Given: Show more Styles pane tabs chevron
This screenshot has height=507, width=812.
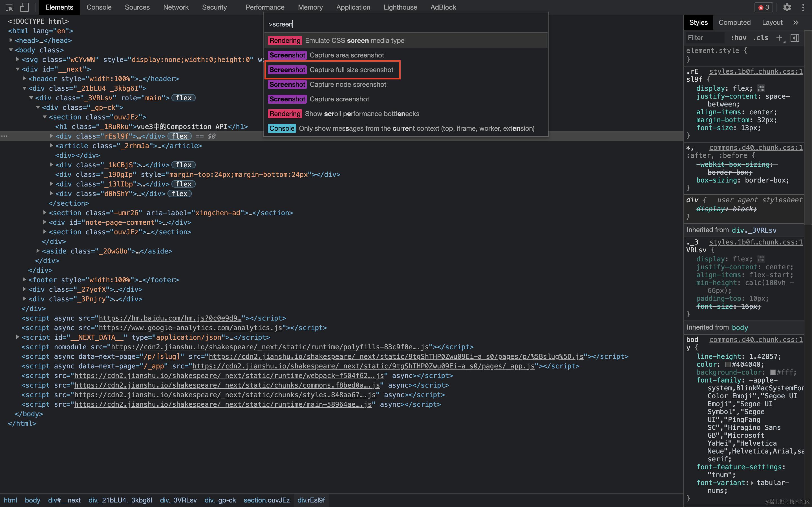Looking at the screenshot, I should [x=796, y=23].
